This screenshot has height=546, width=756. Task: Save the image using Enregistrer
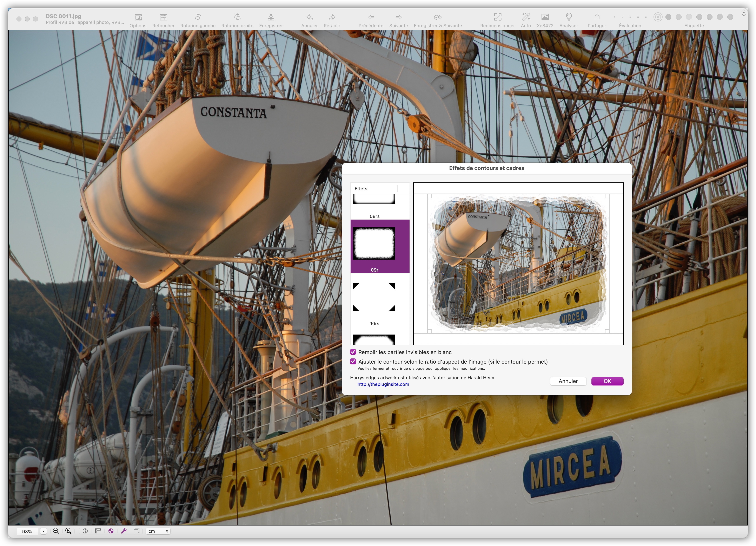(x=271, y=20)
